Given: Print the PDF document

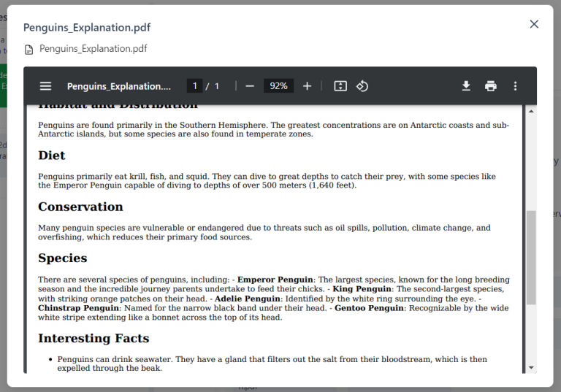Looking at the screenshot, I should coord(491,86).
